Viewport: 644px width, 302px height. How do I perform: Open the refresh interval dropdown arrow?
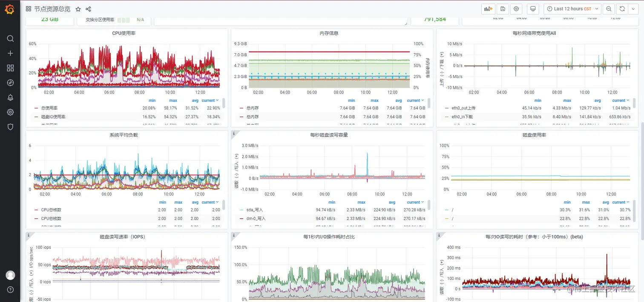[x=633, y=9]
